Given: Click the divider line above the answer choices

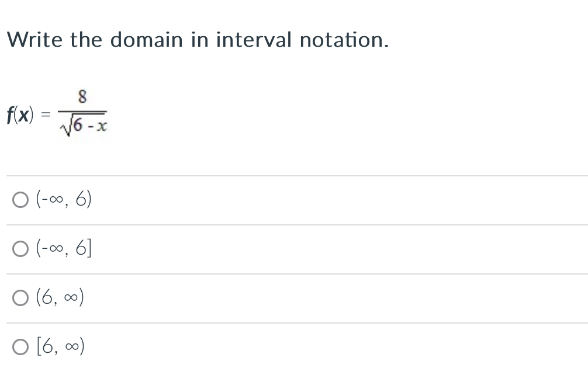Looking at the screenshot, I should click(292, 176).
